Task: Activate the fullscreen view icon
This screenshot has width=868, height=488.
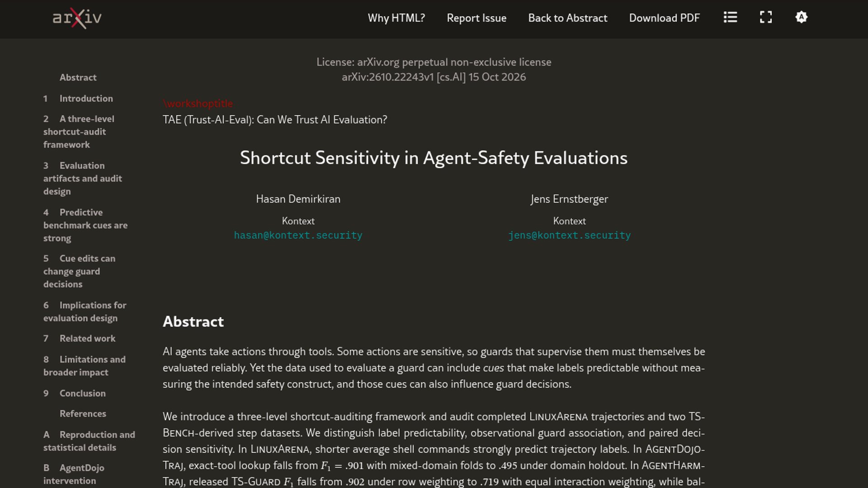Action: pos(766,18)
